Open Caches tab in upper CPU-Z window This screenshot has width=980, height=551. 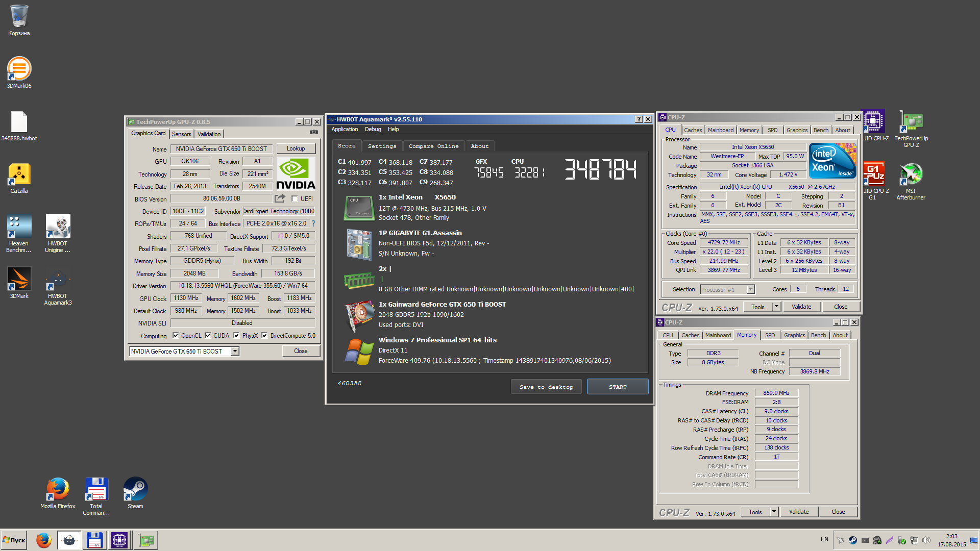(693, 130)
